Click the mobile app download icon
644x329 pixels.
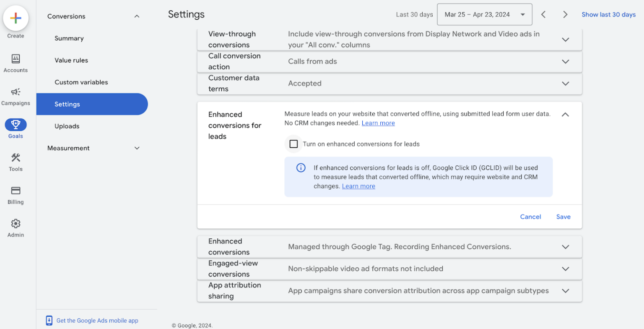click(49, 320)
